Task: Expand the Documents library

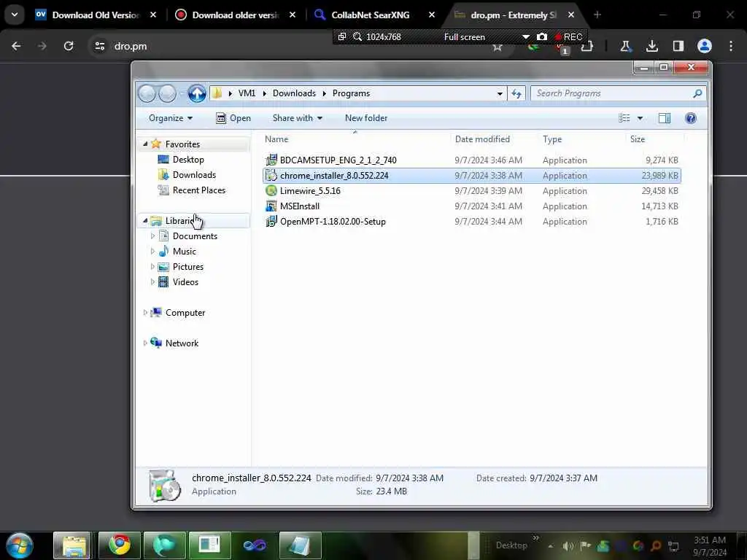Action: tap(152, 236)
